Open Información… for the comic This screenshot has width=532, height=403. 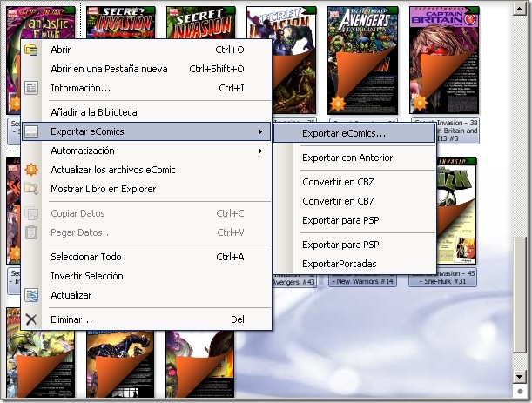coord(146,88)
